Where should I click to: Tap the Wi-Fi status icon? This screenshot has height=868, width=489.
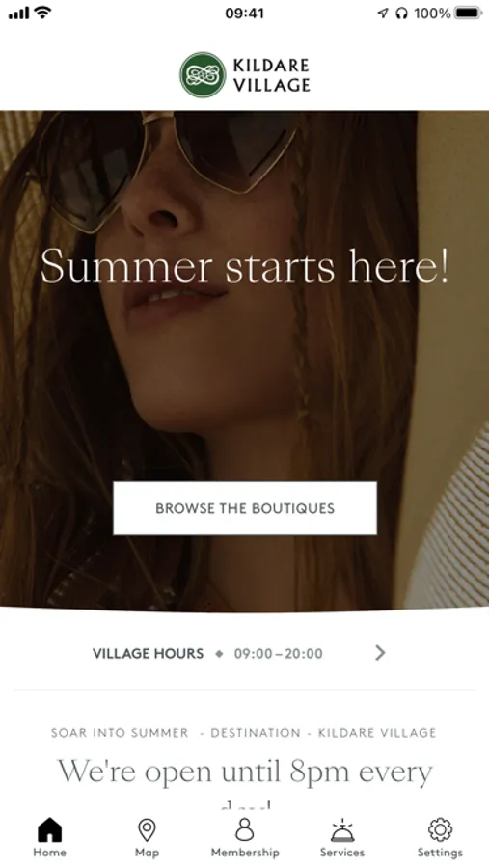[x=42, y=13]
